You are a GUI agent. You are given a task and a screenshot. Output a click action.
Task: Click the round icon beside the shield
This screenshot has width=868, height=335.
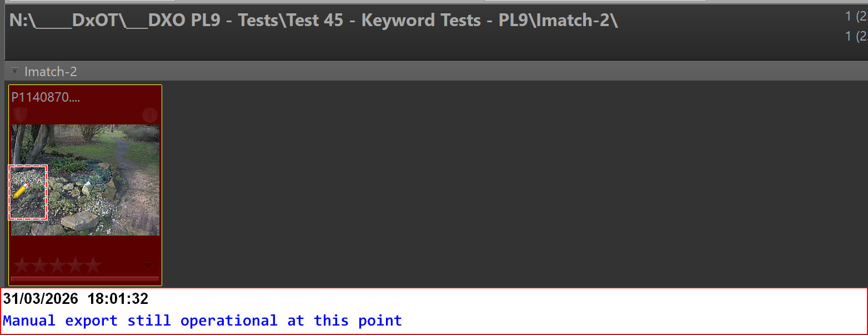[150, 116]
